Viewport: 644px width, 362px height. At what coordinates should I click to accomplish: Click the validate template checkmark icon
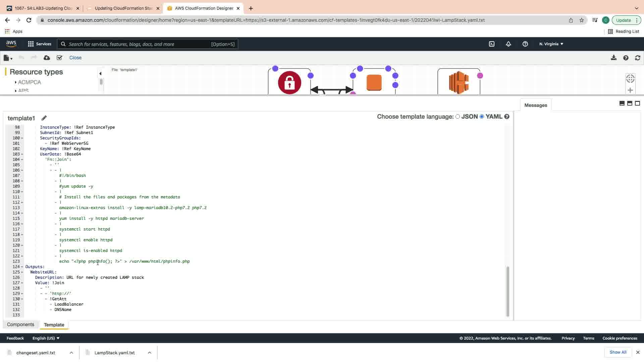coord(59,58)
